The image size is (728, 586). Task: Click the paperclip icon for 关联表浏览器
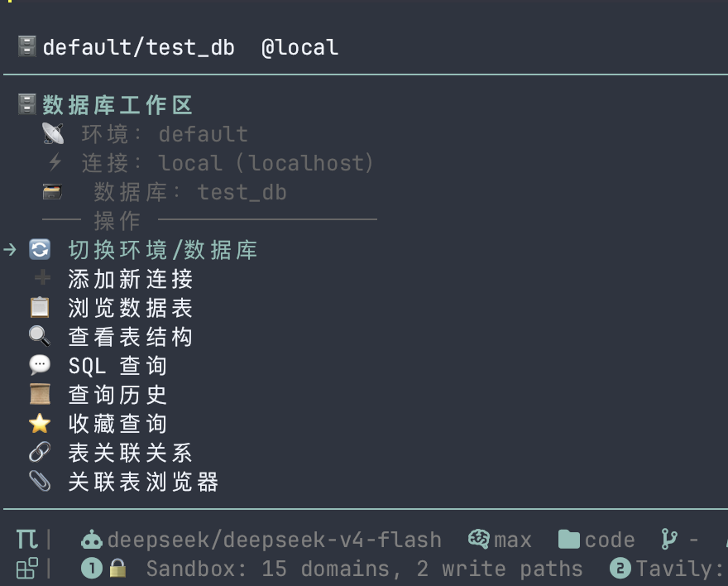click(x=40, y=481)
